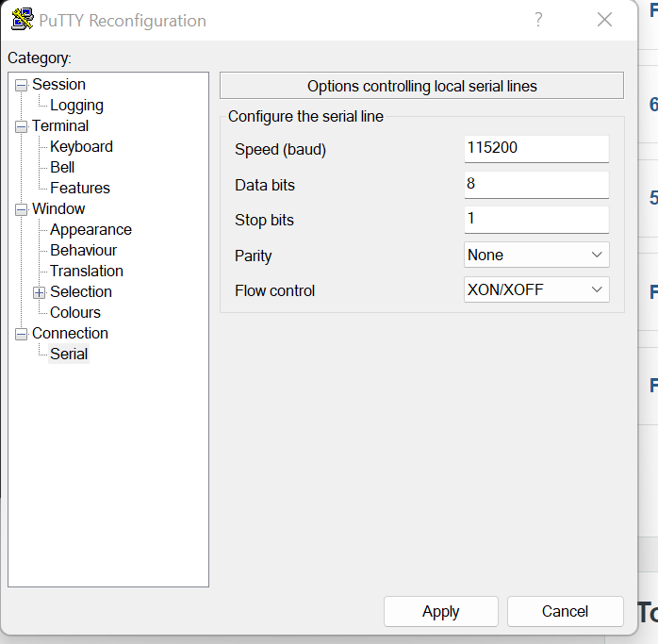The image size is (658, 644).
Task: Select the Selection category
Action: coord(81,291)
